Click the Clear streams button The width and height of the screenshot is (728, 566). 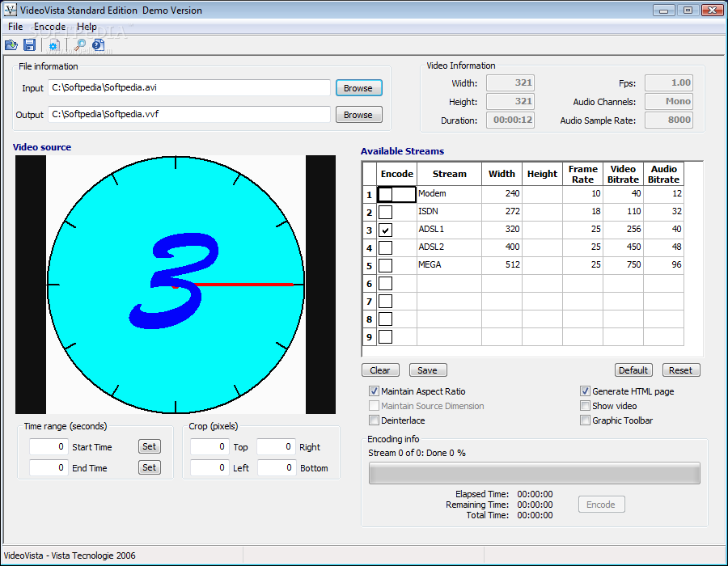[380, 370]
